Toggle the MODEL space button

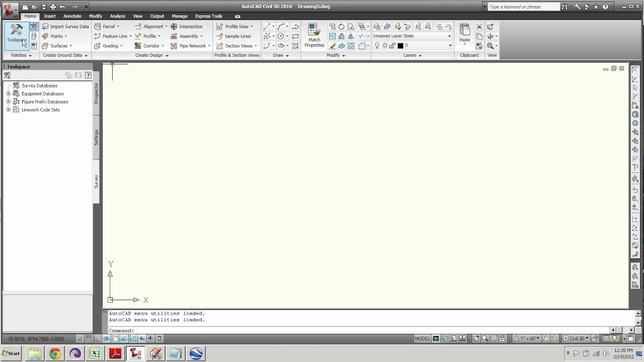coord(423,339)
